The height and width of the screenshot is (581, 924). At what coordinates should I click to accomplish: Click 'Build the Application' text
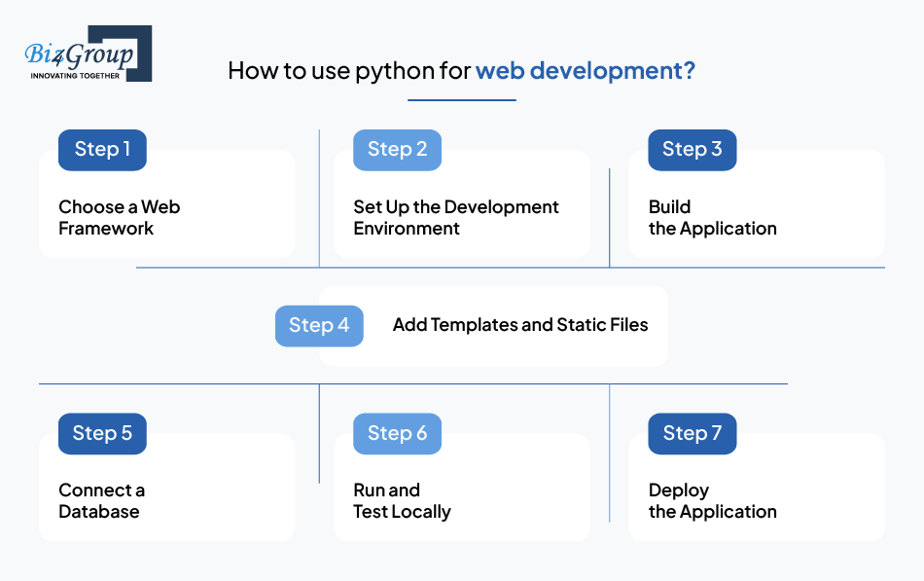(x=712, y=218)
